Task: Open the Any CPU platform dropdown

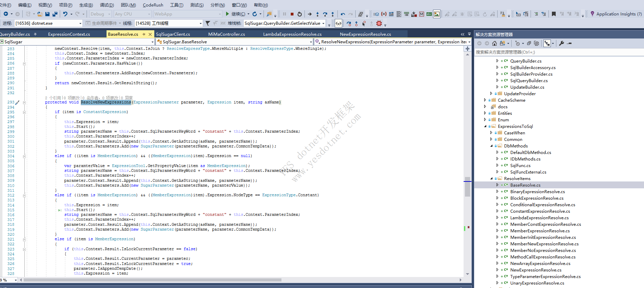Action: 133,14
